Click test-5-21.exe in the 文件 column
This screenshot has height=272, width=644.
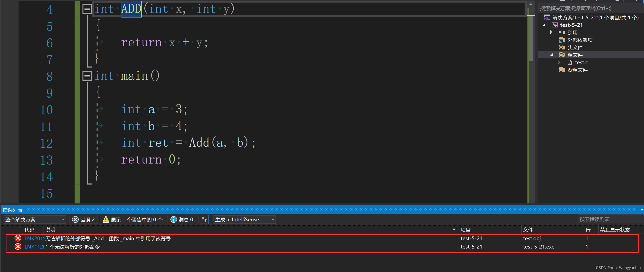pyautogui.click(x=539, y=246)
